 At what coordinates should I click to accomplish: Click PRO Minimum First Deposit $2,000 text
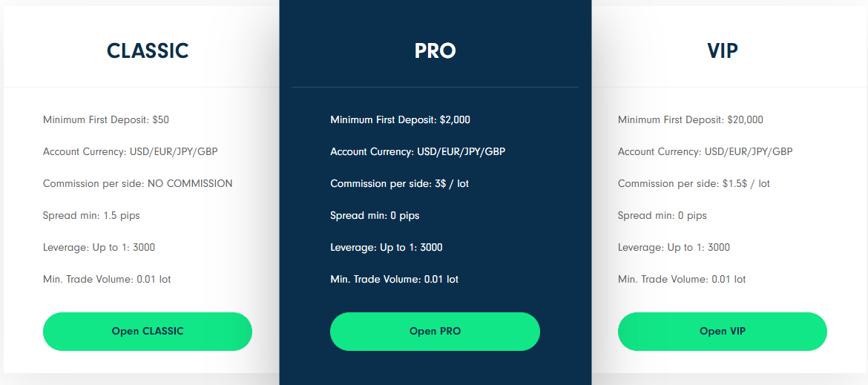tap(400, 119)
